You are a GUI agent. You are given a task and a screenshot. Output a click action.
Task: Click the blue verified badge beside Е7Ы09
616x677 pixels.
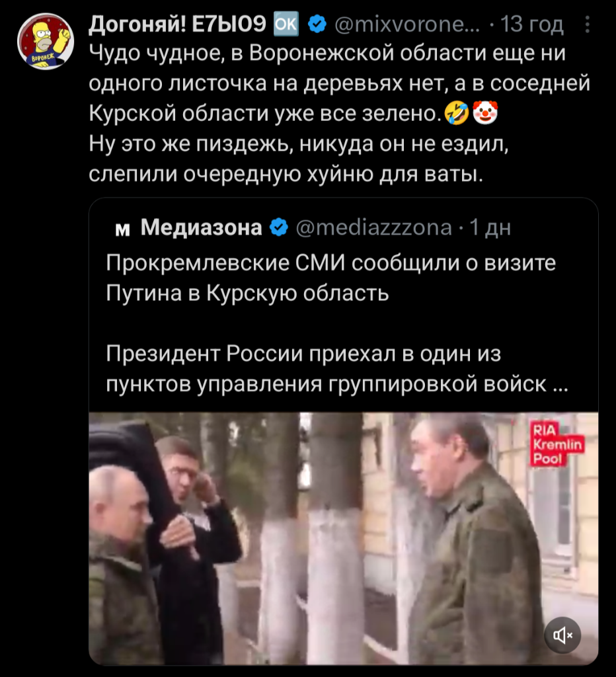pyautogui.click(x=317, y=24)
